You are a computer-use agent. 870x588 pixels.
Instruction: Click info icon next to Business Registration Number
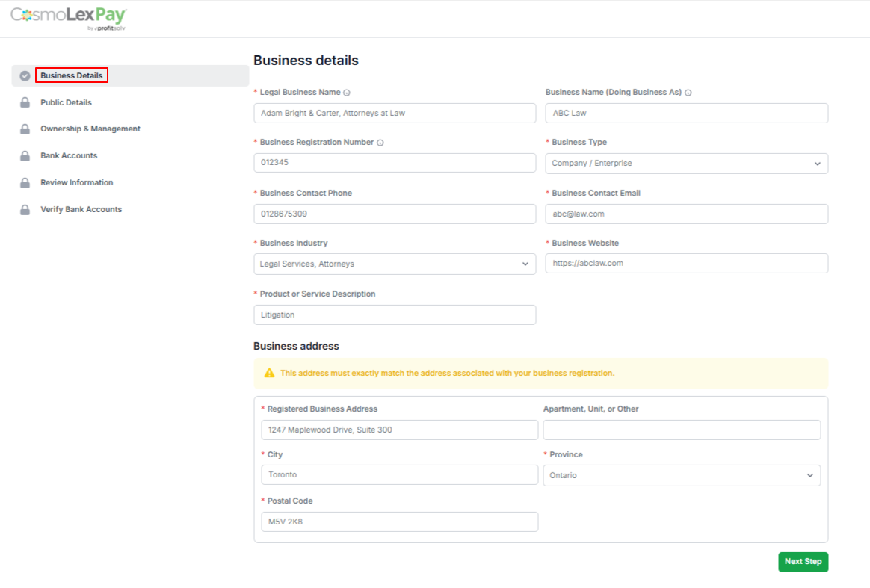click(x=380, y=143)
